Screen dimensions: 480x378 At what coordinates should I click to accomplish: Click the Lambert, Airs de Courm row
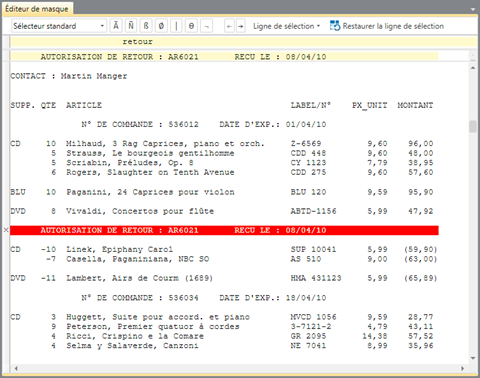[223, 278]
